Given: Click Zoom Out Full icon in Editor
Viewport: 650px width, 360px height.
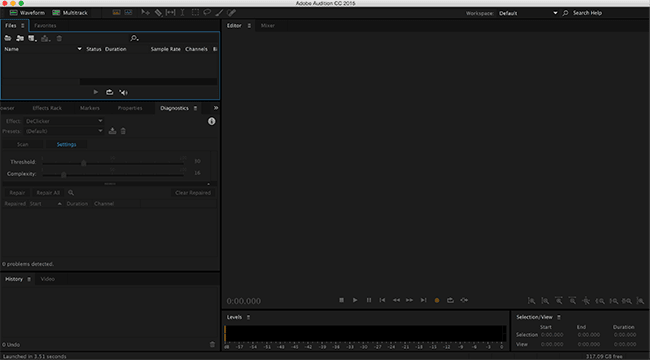Looking at the screenshot, I should tap(586, 301).
